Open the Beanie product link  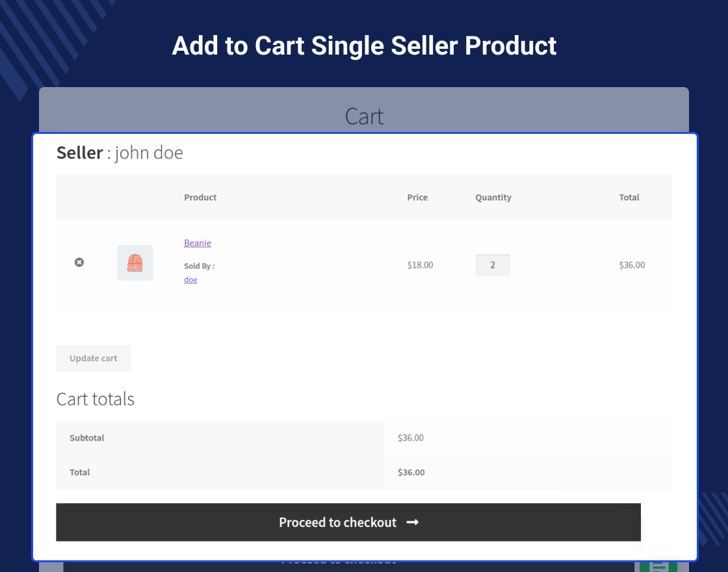click(198, 243)
